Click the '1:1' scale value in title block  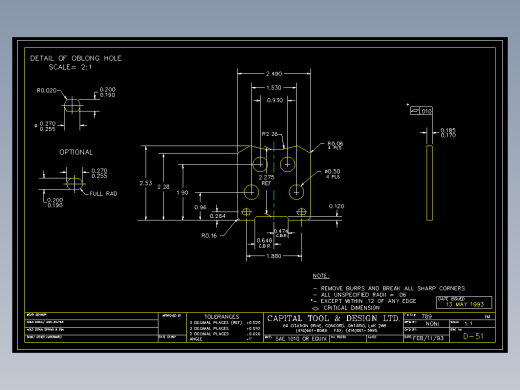coord(468,324)
